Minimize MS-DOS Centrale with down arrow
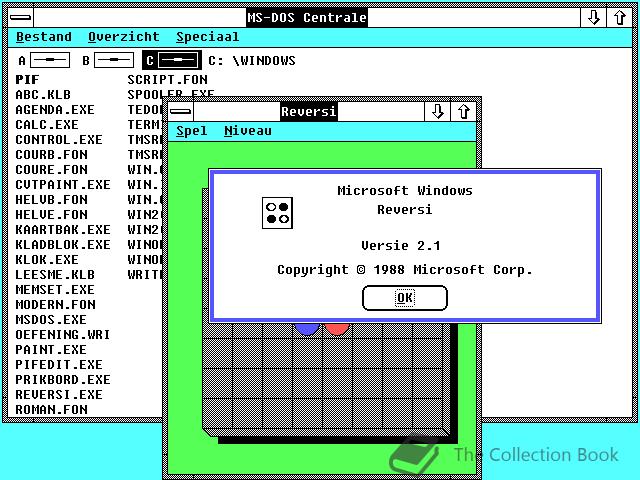The width and height of the screenshot is (640, 480). (593, 18)
